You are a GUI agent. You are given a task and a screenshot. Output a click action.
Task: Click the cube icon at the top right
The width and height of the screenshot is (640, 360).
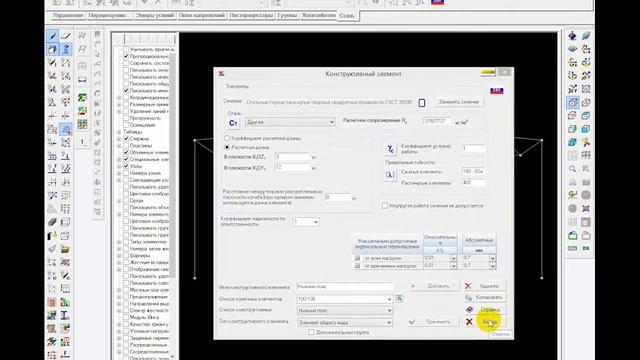(586, 36)
